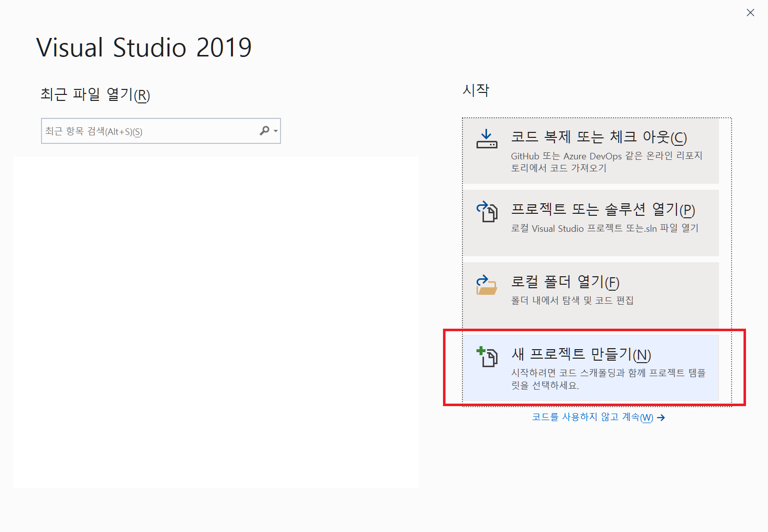Open the search box dropdown arrow
The image size is (768, 532).
pos(275,131)
